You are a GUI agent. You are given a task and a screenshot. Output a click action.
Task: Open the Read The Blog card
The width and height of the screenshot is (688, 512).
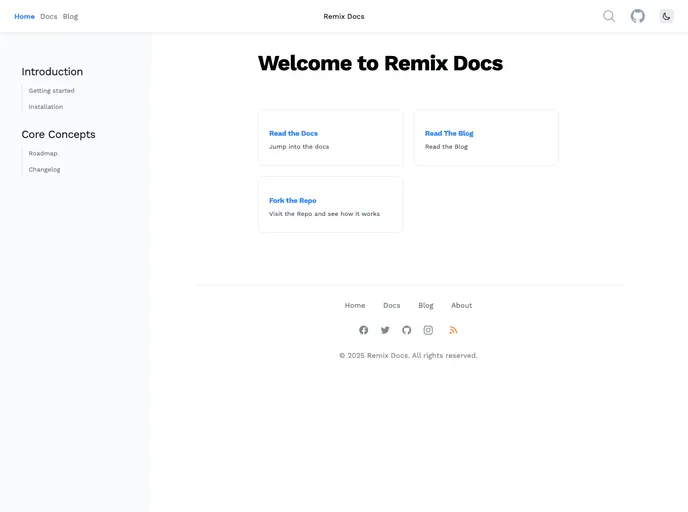coord(486,137)
